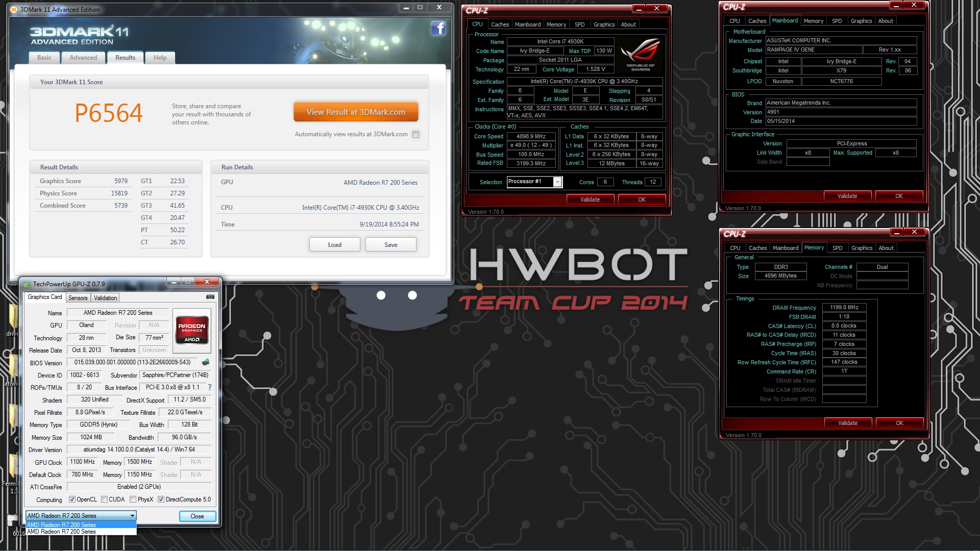This screenshot has height=551, width=980.
Task: Click the BIOS Version 4901 field
Action: coord(841,112)
